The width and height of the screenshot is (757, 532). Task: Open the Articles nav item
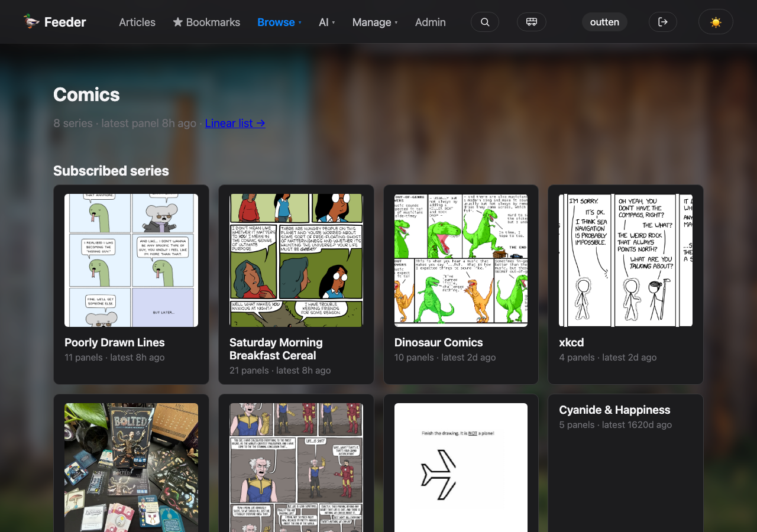(x=137, y=22)
